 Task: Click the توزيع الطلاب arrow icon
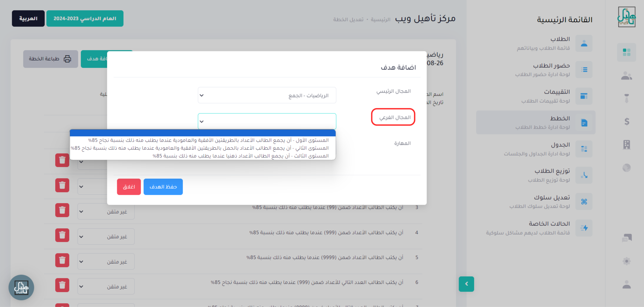[584, 175]
